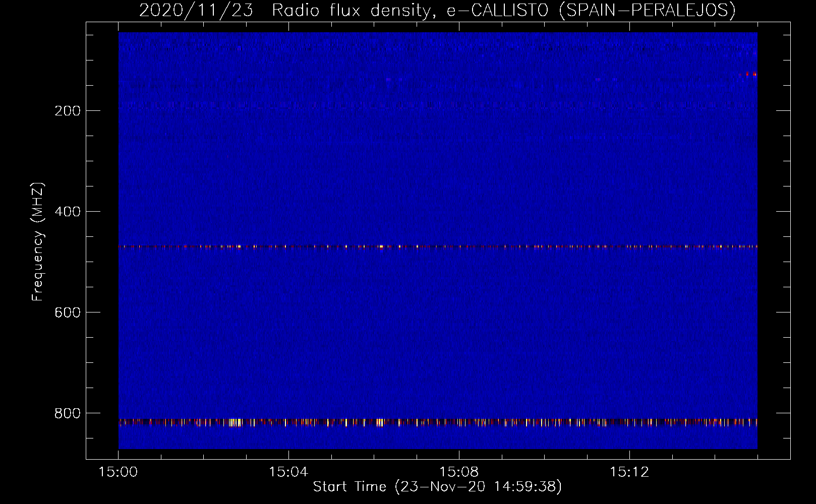Click the 15:08 time tick label

coord(459,472)
